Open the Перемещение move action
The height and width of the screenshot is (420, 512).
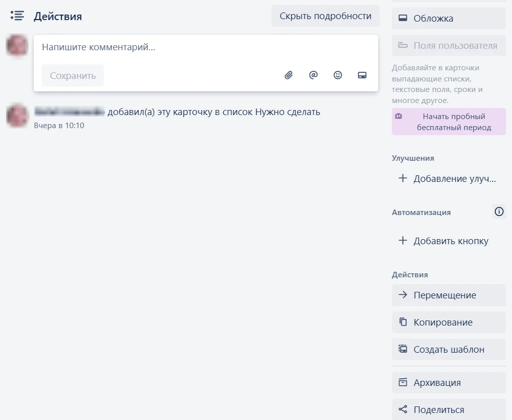point(449,295)
